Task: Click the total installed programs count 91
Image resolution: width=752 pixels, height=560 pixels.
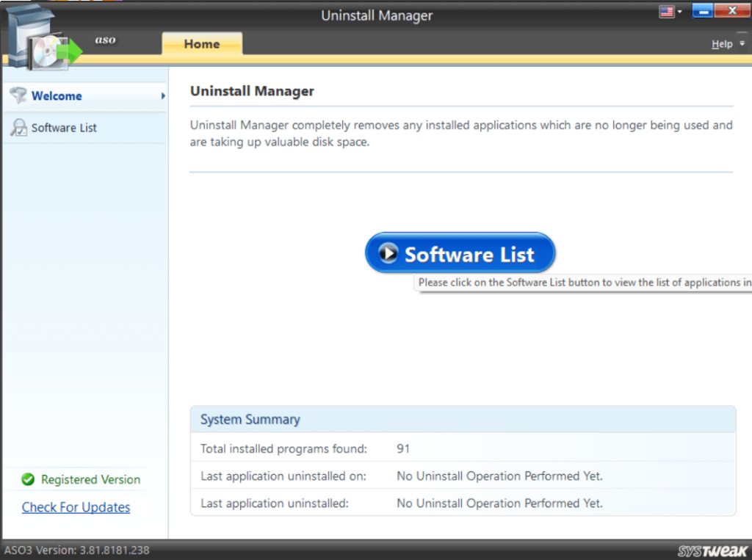Action: pos(403,448)
